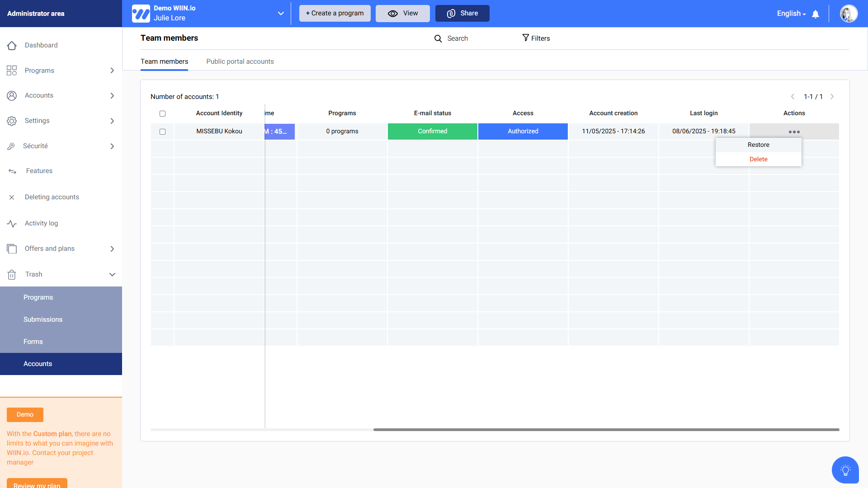
Task: Click the horizontal table scrollbar
Action: (606, 430)
